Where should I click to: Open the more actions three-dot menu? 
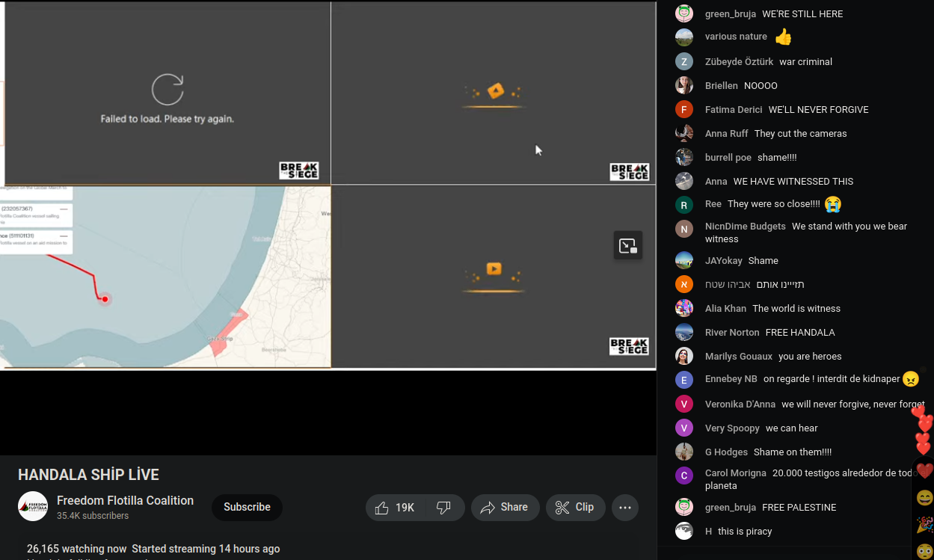(x=625, y=508)
